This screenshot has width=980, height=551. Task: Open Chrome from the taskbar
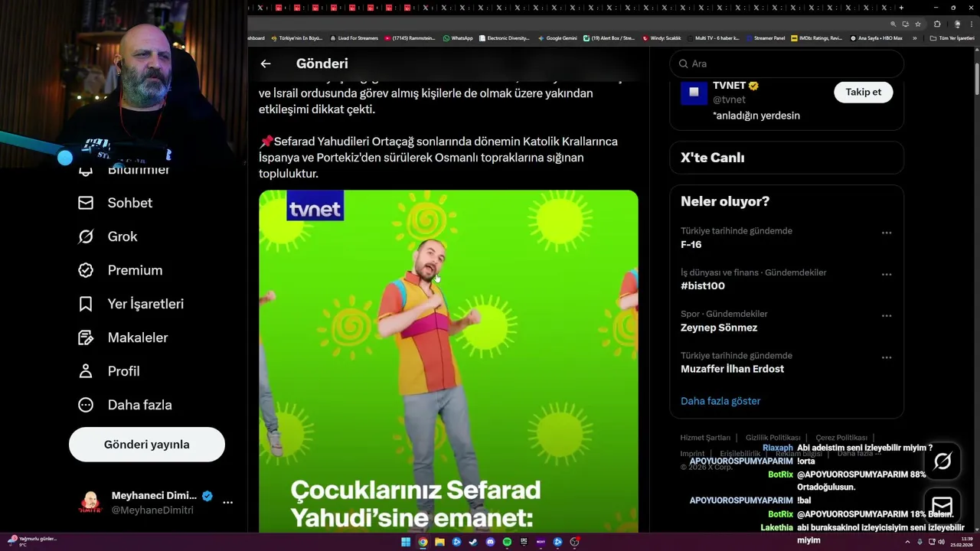click(x=423, y=542)
